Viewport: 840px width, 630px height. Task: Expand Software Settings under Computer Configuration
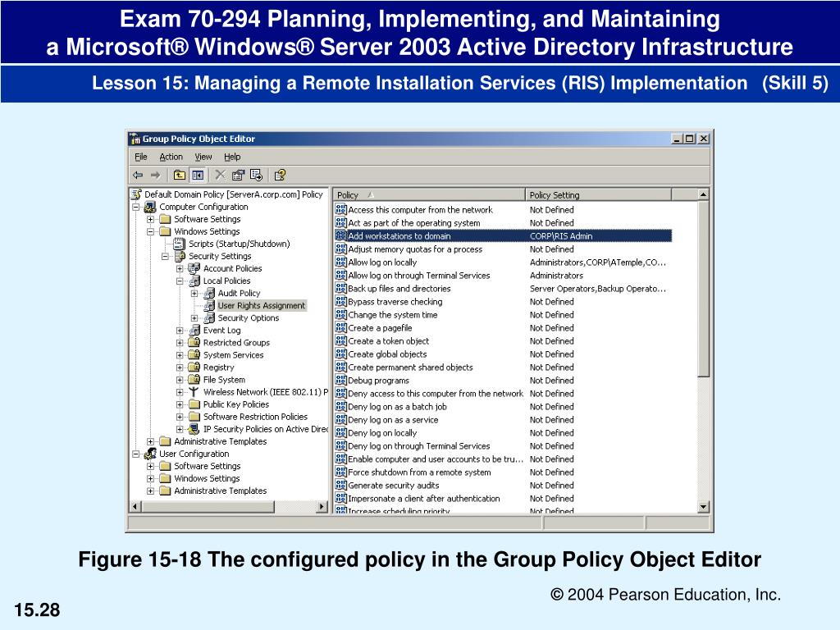click(151, 220)
